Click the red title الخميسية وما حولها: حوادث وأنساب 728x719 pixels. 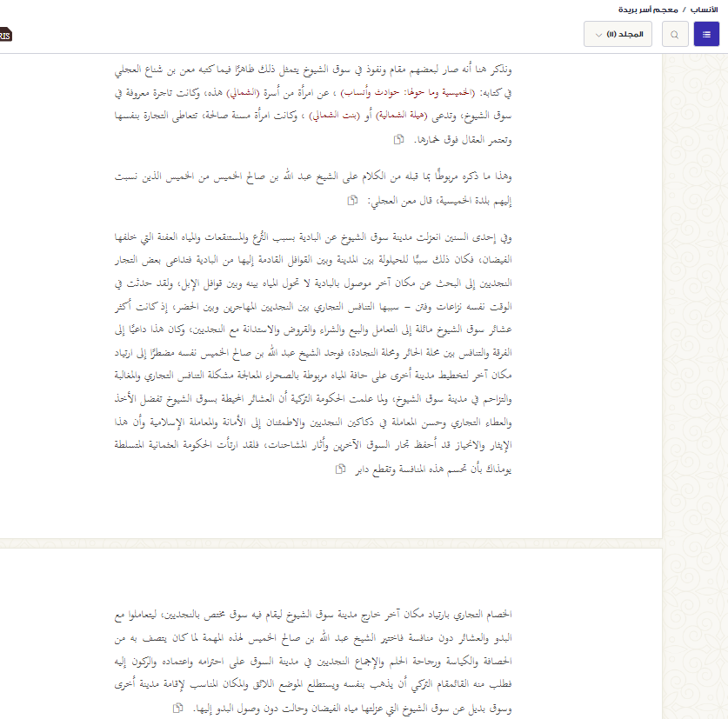click(408, 92)
